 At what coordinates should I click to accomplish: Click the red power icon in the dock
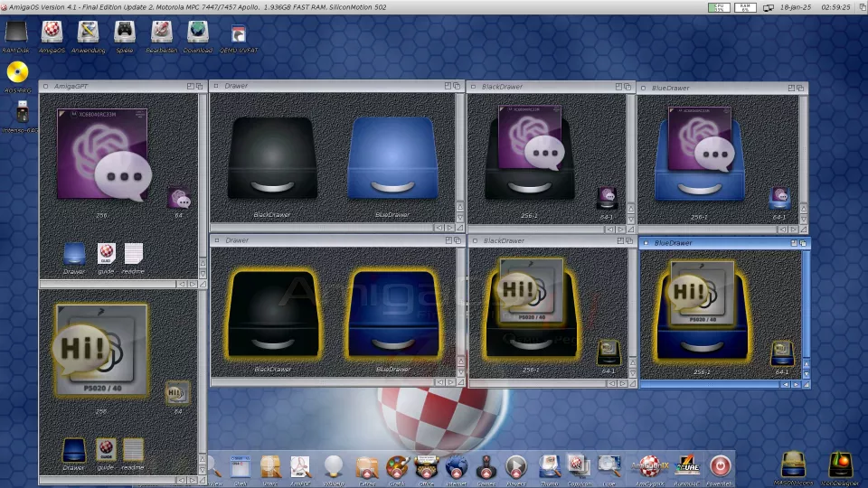point(720,465)
